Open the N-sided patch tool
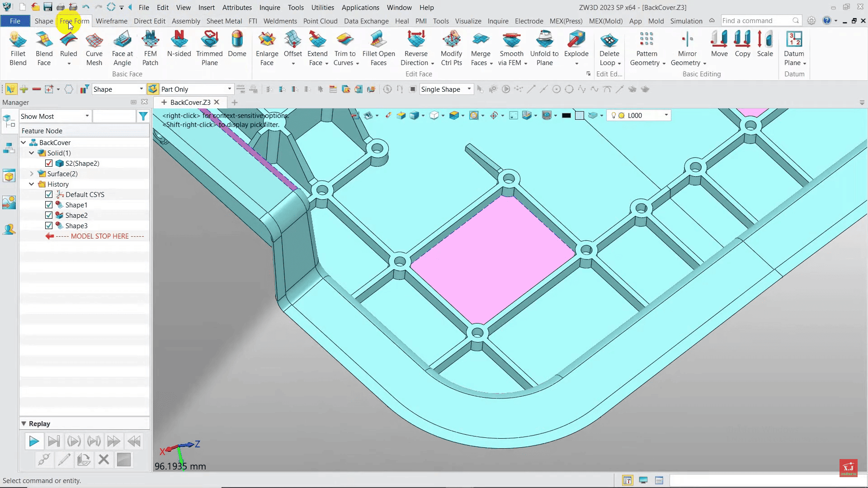The width and height of the screenshot is (868, 488). click(179, 44)
